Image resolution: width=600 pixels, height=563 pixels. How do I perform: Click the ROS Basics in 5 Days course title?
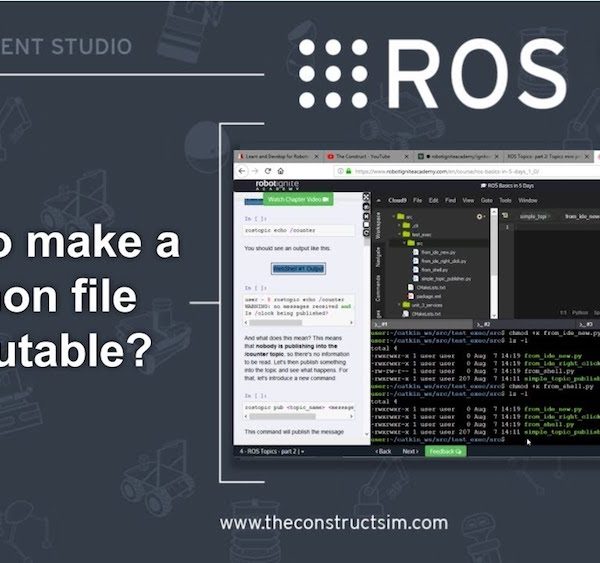pos(507,186)
